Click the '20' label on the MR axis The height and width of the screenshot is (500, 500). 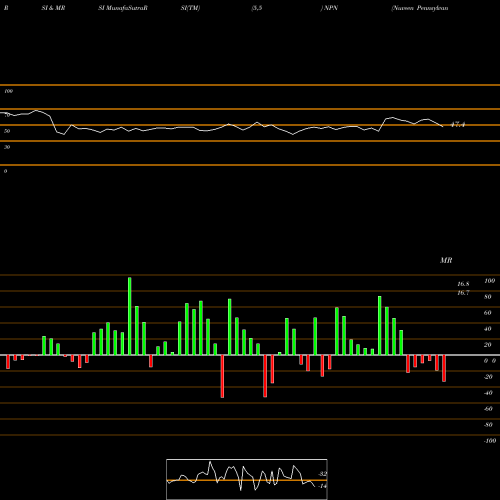click(488, 345)
